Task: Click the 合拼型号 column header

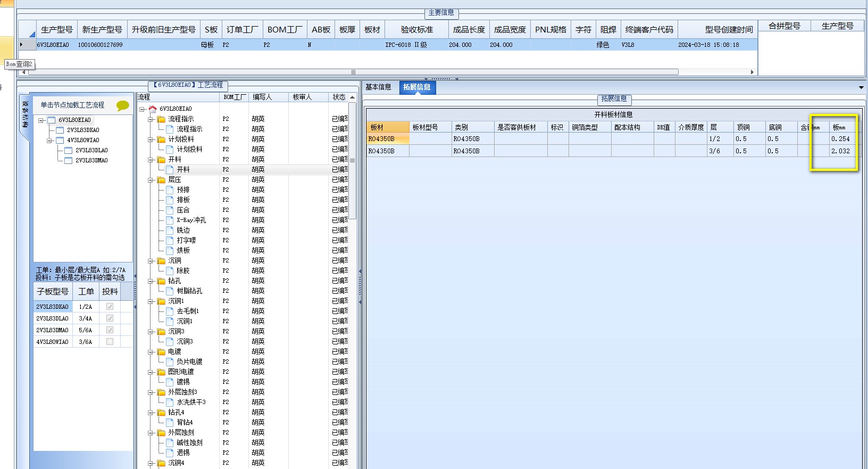Action: (x=784, y=26)
